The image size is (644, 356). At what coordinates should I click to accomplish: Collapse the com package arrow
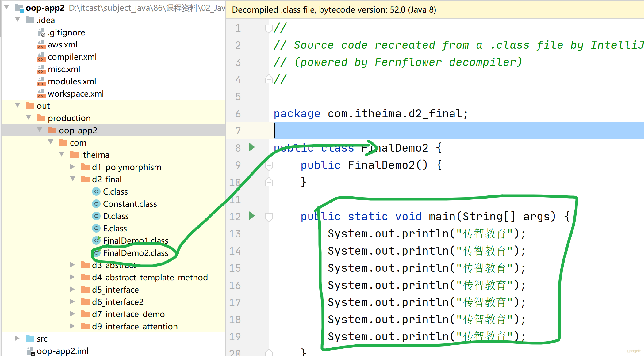click(x=51, y=142)
